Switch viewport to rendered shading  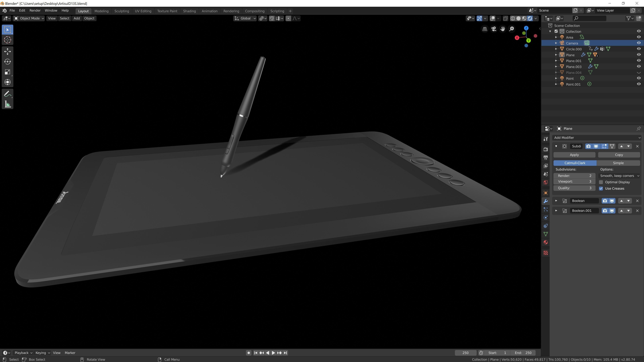530,18
